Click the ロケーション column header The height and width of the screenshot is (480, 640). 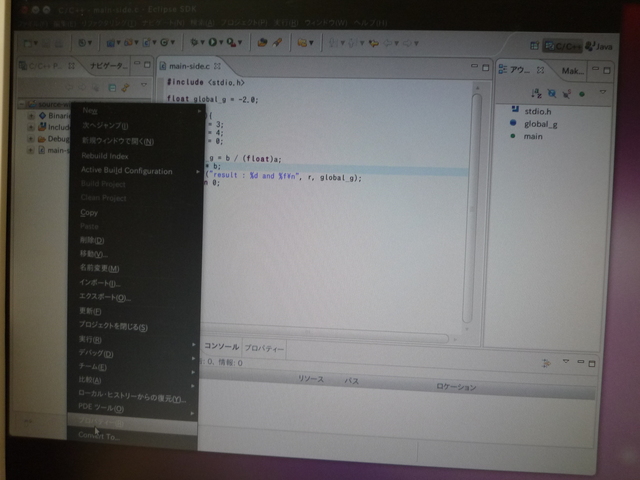pos(456,387)
